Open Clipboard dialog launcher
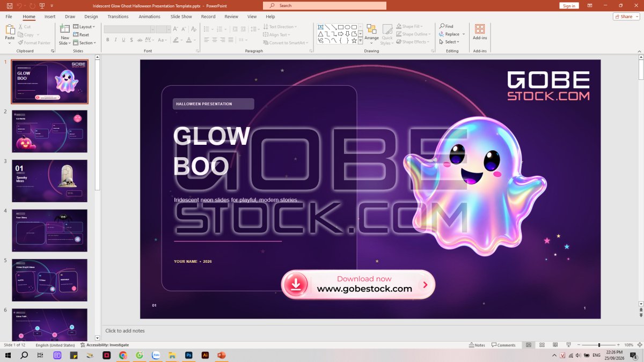 click(x=53, y=51)
